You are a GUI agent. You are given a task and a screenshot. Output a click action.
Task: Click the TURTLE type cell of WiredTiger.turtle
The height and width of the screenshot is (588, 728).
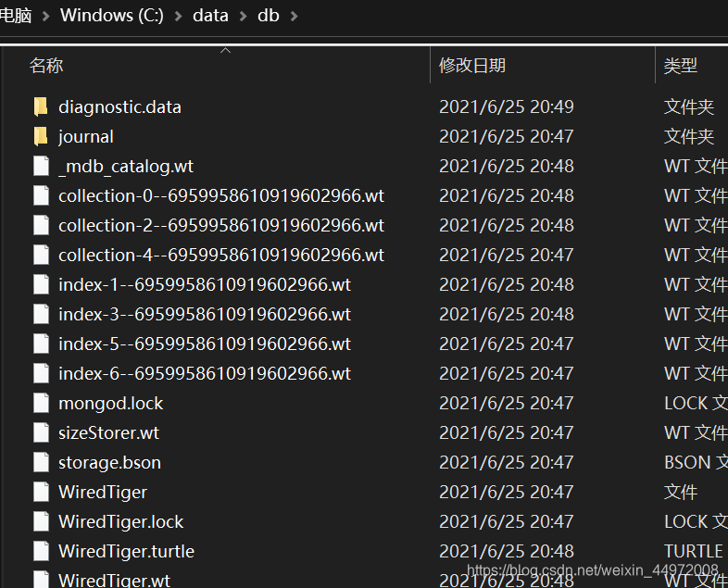pos(694,551)
